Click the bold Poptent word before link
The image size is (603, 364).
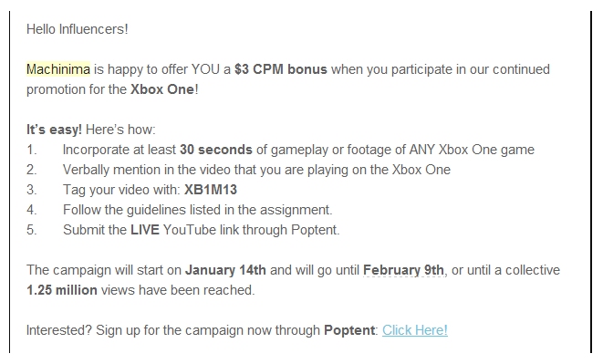349,330
